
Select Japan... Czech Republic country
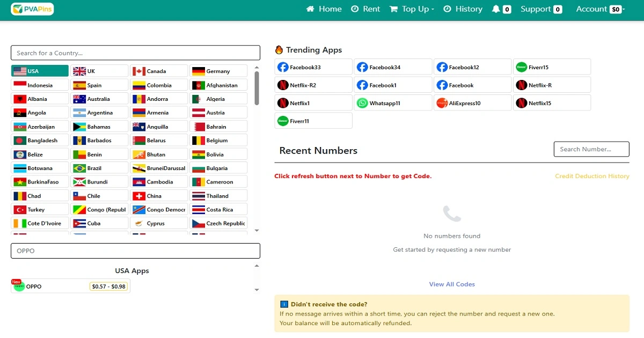click(218, 223)
